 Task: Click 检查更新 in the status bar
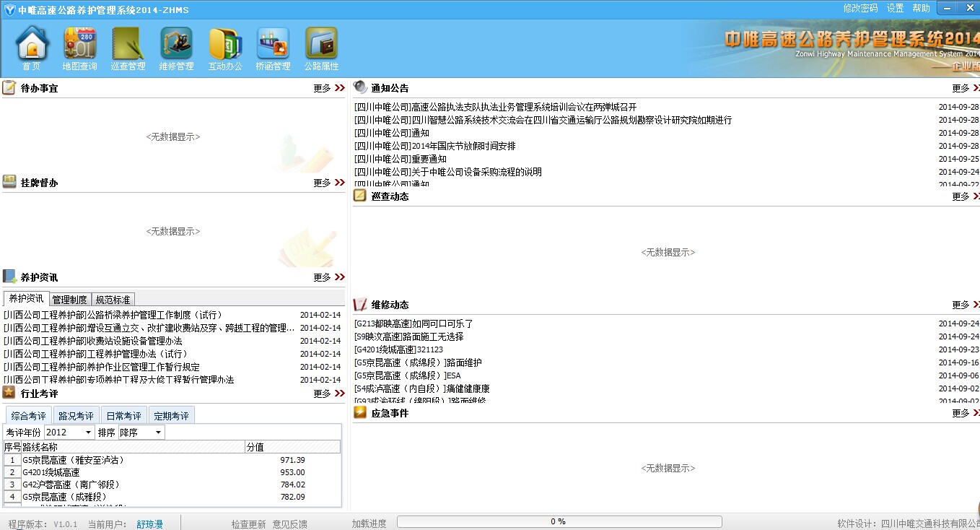(x=249, y=524)
